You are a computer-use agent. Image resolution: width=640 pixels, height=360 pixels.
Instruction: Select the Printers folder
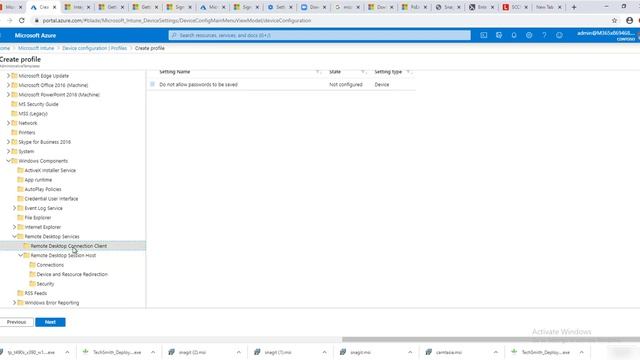point(27,132)
